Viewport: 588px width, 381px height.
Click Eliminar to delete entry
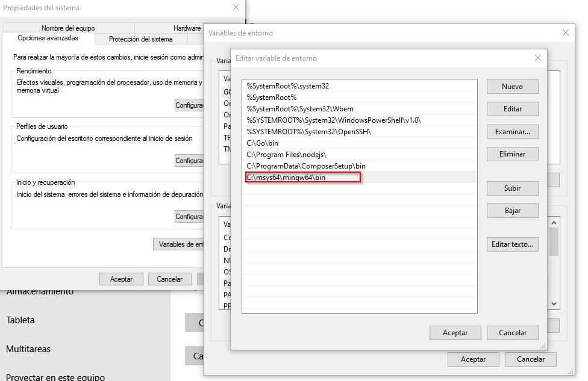(512, 154)
